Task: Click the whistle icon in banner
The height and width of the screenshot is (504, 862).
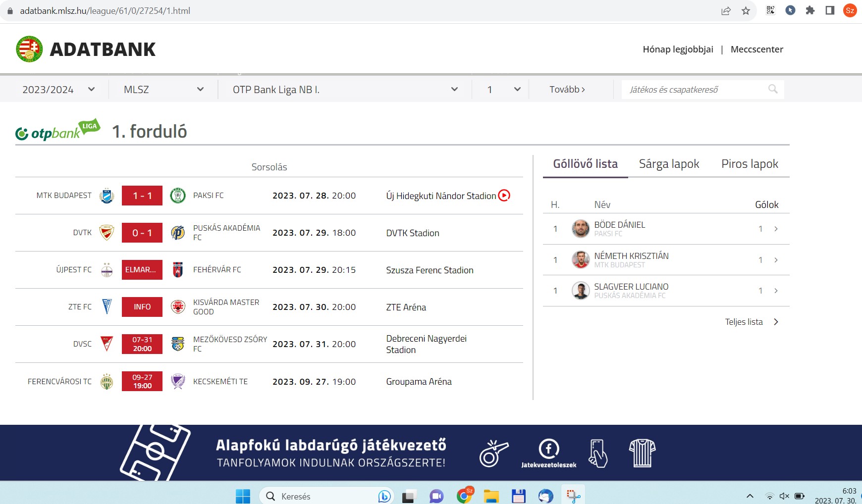Action: tap(493, 454)
